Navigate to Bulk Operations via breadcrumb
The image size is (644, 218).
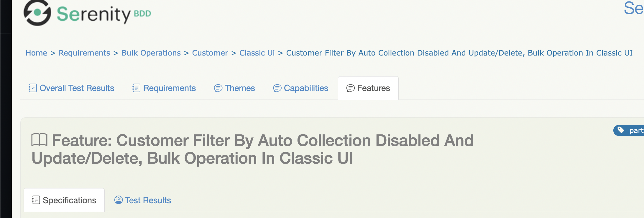point(151,53)
